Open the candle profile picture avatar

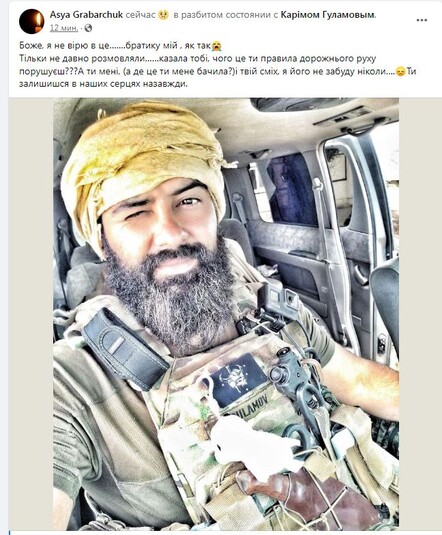[x=31, y=21]
